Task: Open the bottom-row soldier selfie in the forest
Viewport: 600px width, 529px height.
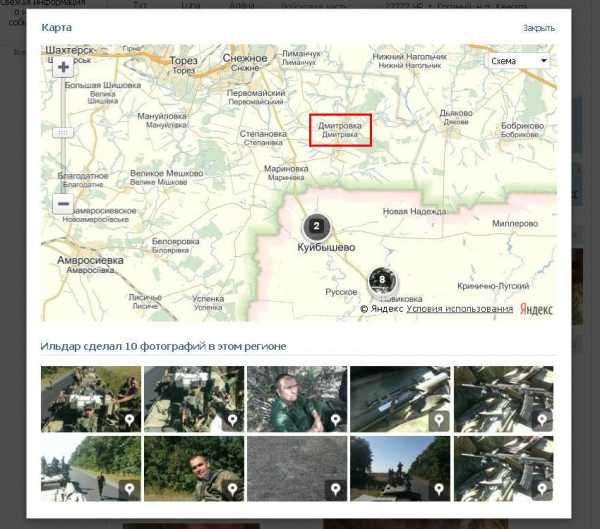Action: pyautogui.click(x=193, y=467)
